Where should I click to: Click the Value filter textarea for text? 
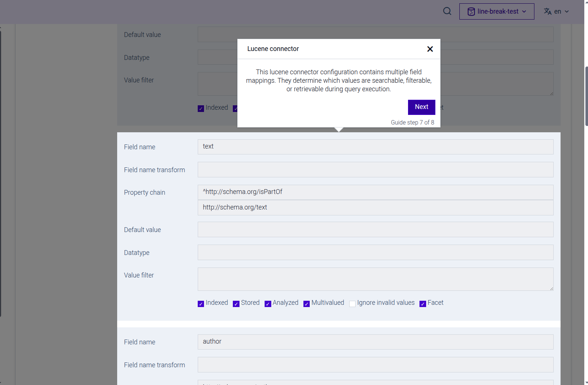(x=375, y=279)
